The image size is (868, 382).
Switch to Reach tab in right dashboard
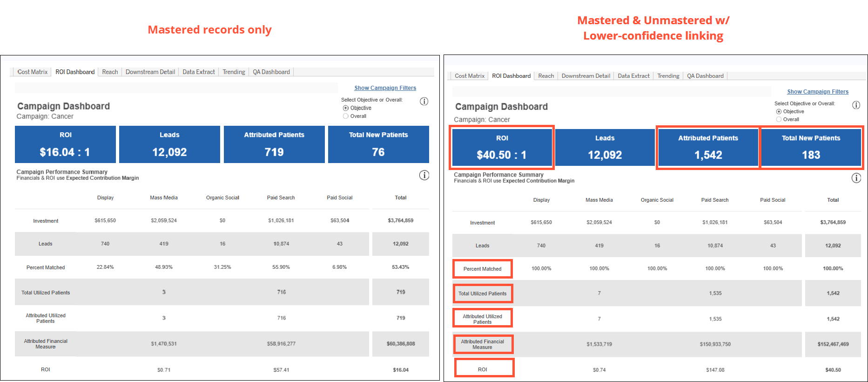tap(546, 76)
